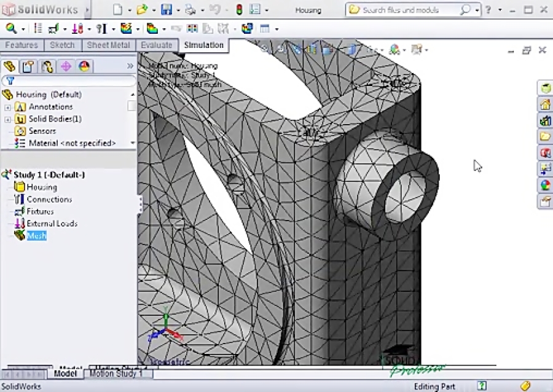Viewport: 553px width, 392px height.
Task: Expand the Annotations folder
Action: point(7,107)
